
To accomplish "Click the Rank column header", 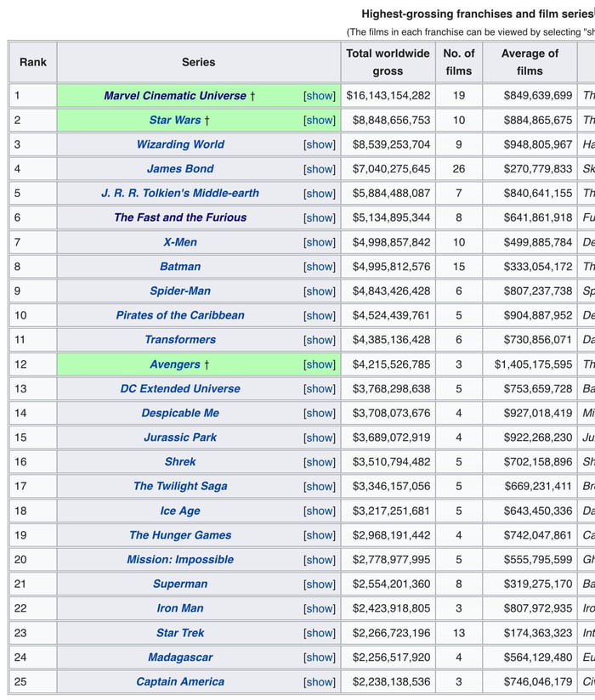I will [33, 62].
